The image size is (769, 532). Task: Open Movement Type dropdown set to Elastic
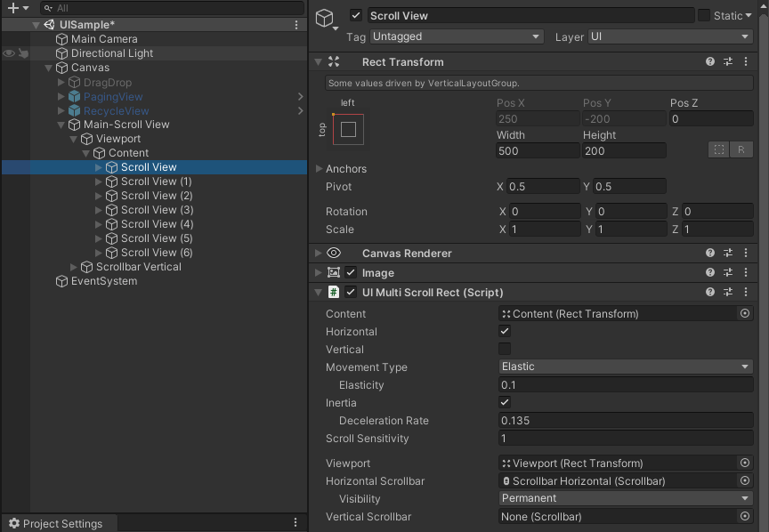(x=626, y=367)
